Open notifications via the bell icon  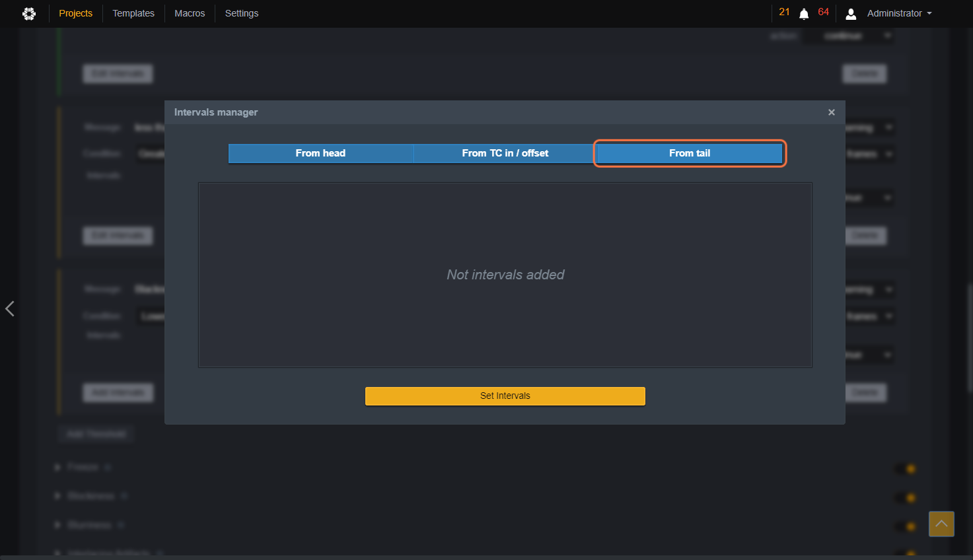pyautogui.click(x=804, y=14)
